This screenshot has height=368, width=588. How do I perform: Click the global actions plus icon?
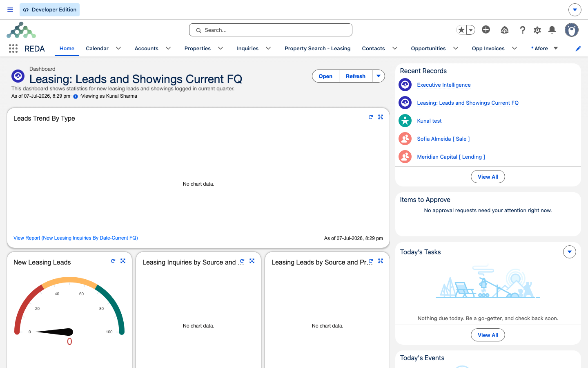[x=486, y=29]
